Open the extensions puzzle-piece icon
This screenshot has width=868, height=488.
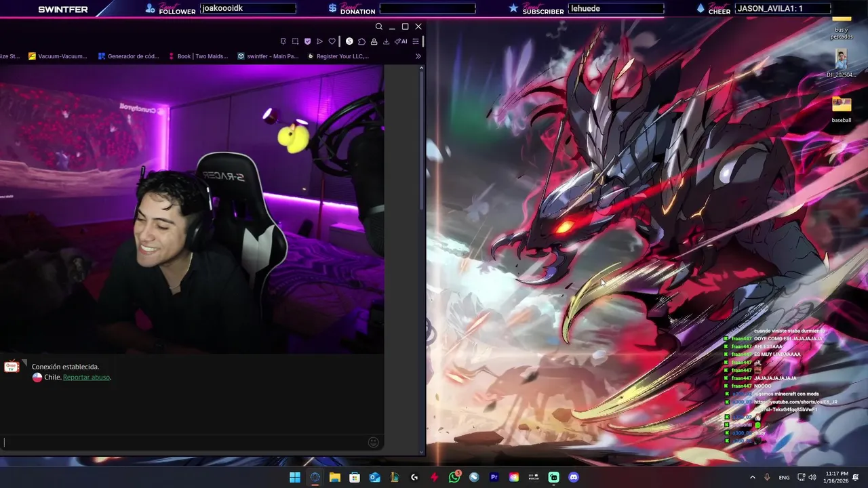point(361,41)
